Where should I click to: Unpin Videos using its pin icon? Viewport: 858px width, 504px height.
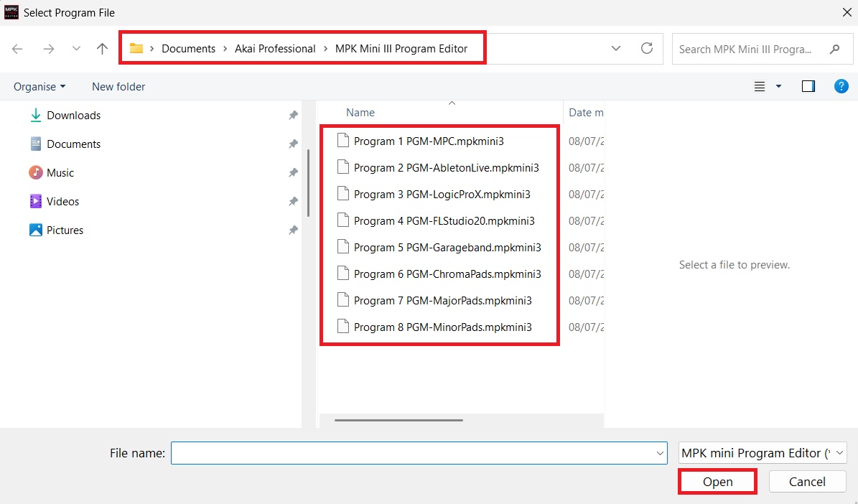pyautogui.click(x=293, y=201)
